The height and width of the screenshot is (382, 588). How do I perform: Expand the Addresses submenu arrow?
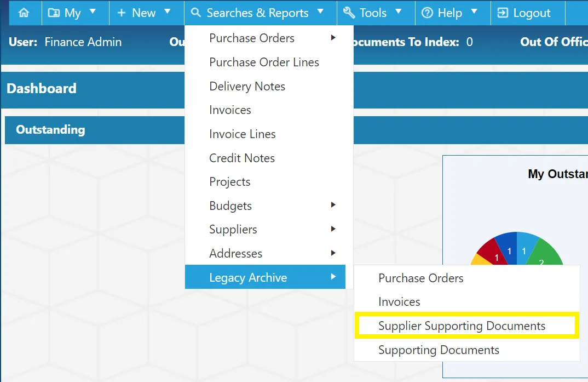pos(333,253)
